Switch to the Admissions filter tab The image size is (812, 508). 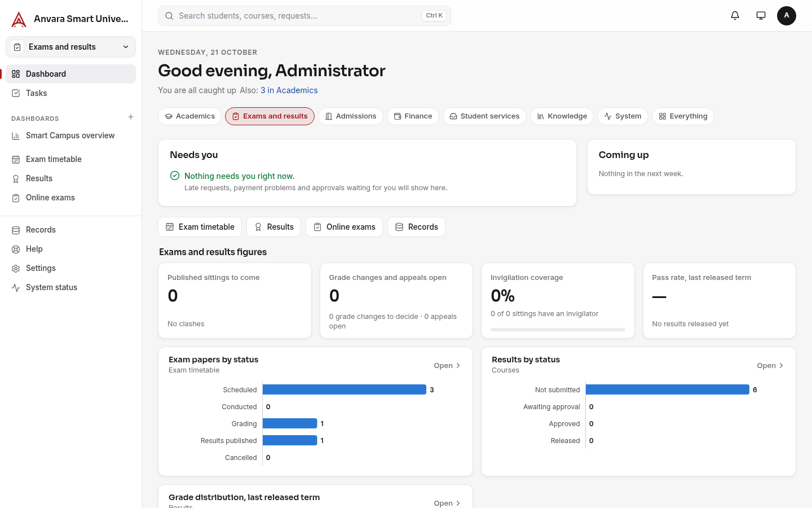[x=351, y=116]
